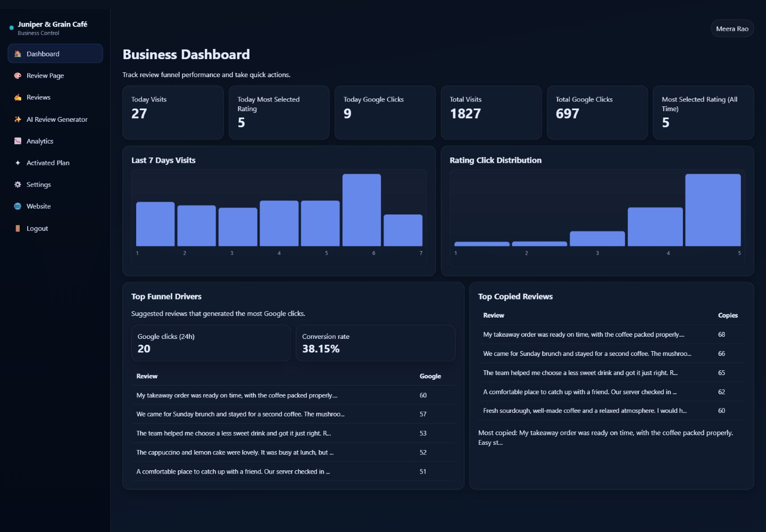766x532 pixels.
Task: Click funnel row 'We came for Sunday brunch' with 57
Action: [x=293, y=414]
